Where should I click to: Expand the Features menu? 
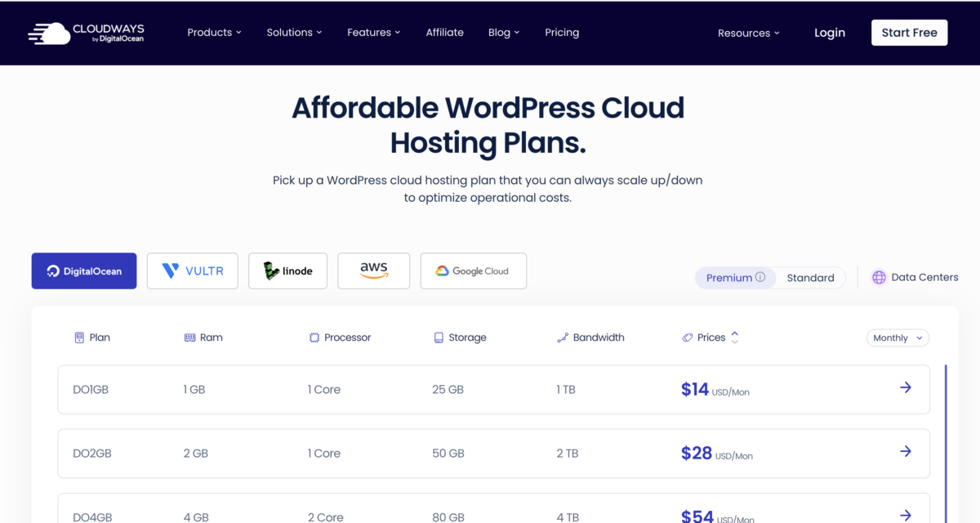coord(373,33)
